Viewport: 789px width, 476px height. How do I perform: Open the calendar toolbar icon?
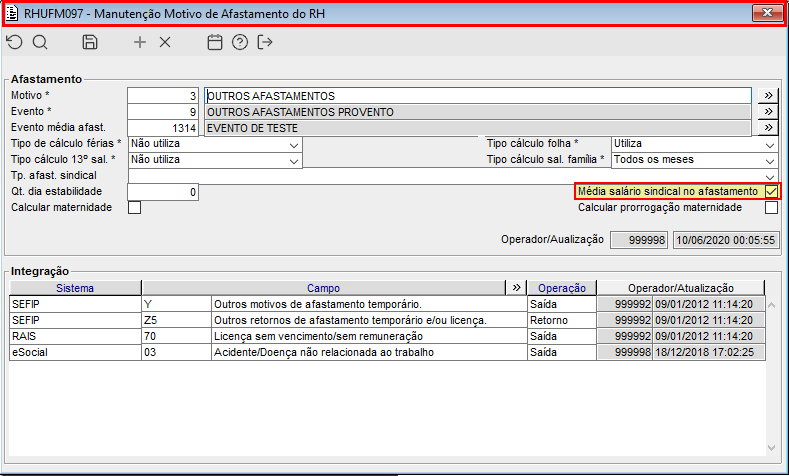pos(215,42)
